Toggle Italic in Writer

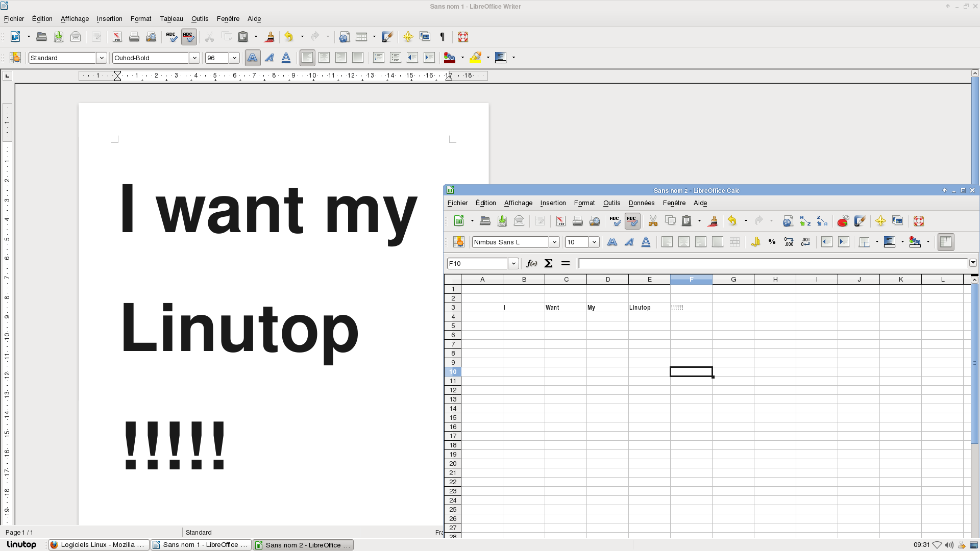[269, 58]
